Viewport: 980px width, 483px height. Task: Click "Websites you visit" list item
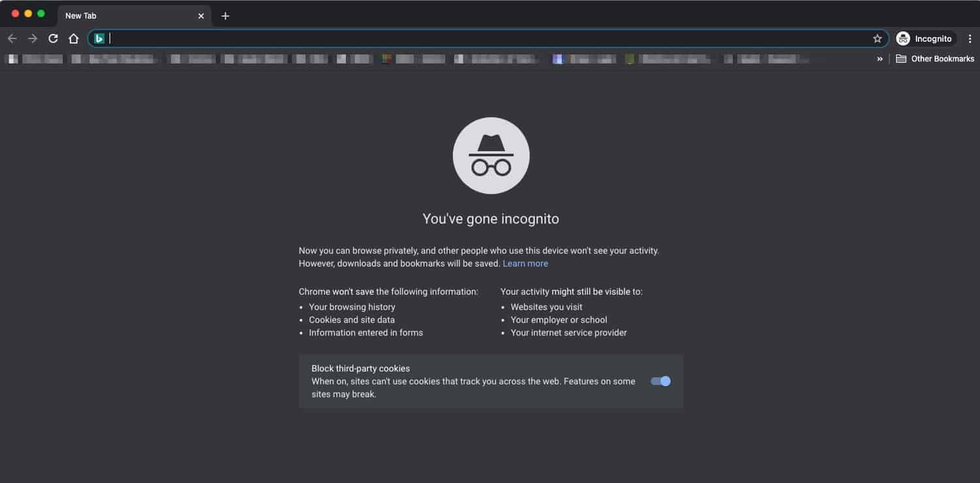(547, 307)
